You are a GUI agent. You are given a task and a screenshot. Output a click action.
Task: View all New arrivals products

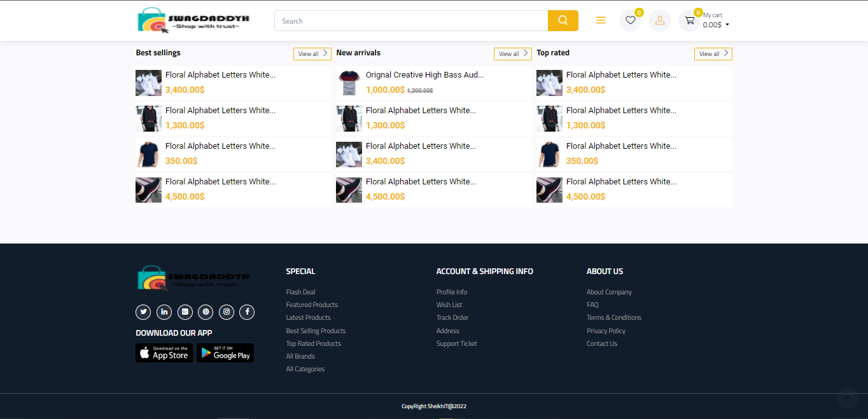click(x=512, y=54)
